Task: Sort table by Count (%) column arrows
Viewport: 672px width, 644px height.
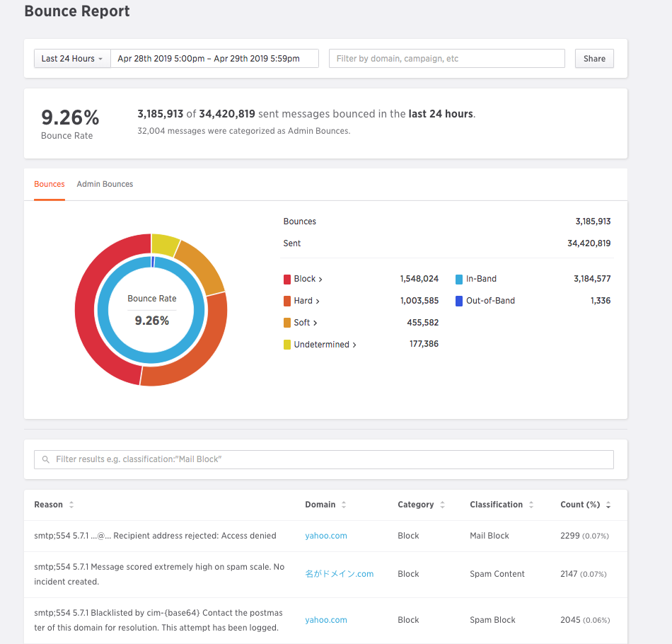Action: pyautogui.click(x=608, y=505)
